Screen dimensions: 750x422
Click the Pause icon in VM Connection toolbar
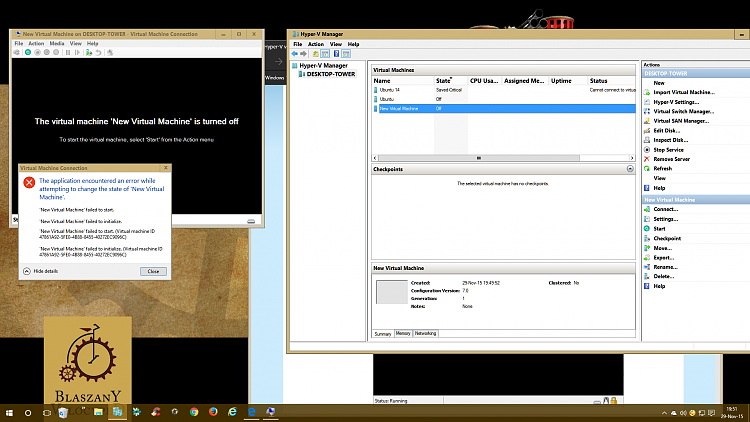click(68, 53)
